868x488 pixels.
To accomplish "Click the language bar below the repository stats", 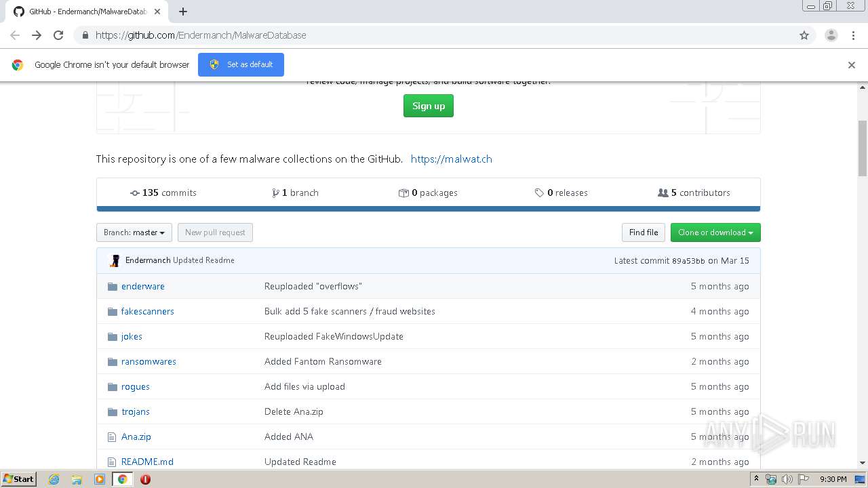I will point(429,209).
